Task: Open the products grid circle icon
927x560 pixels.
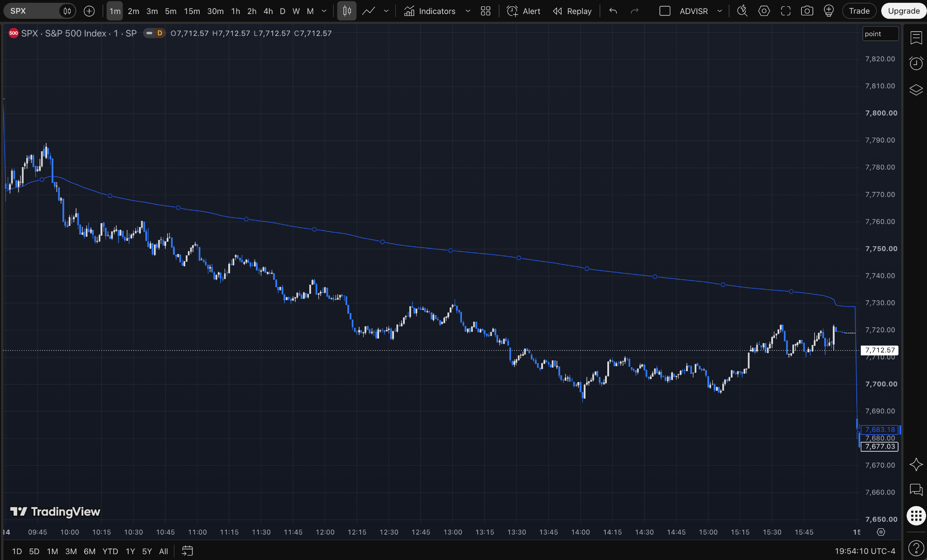Action: [916, 516]
